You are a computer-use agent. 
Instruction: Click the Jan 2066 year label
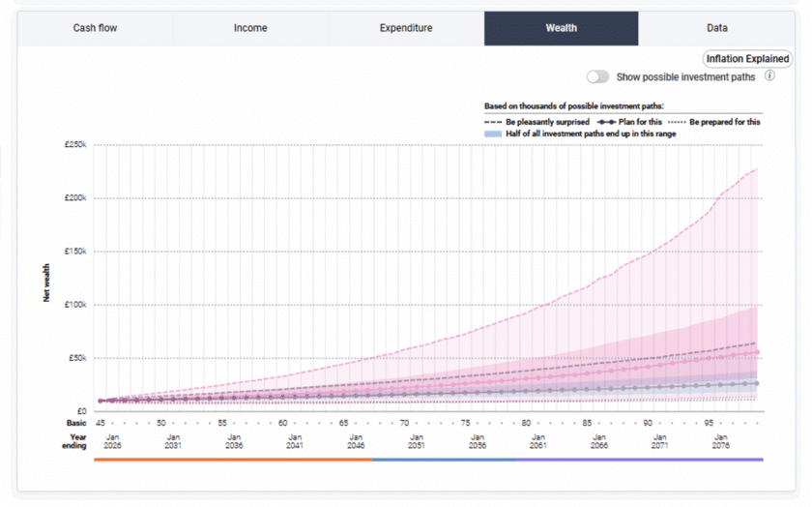(599, 441)
